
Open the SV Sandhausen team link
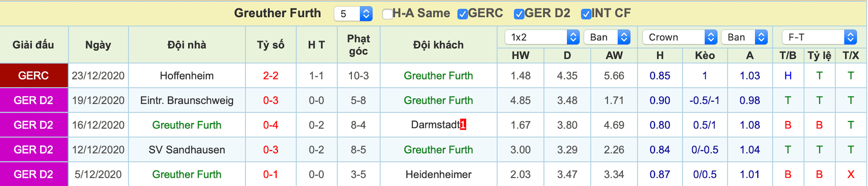coord(187,150)
